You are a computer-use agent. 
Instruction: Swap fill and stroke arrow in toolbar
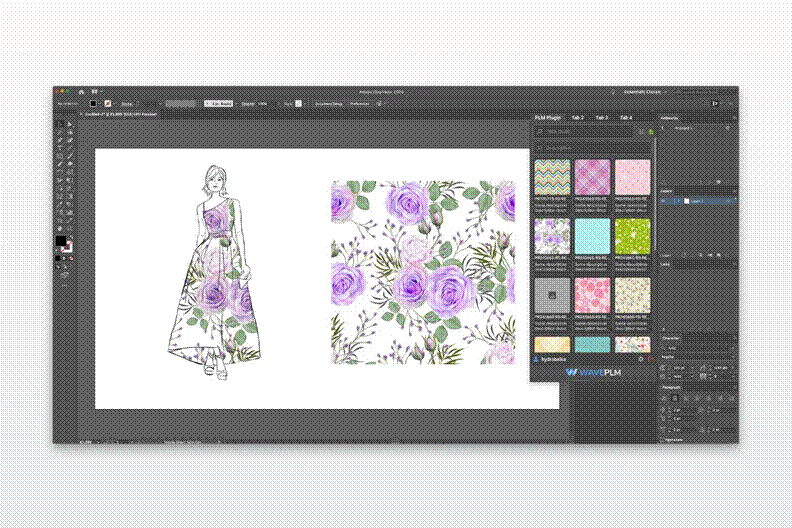pos(72,236)
